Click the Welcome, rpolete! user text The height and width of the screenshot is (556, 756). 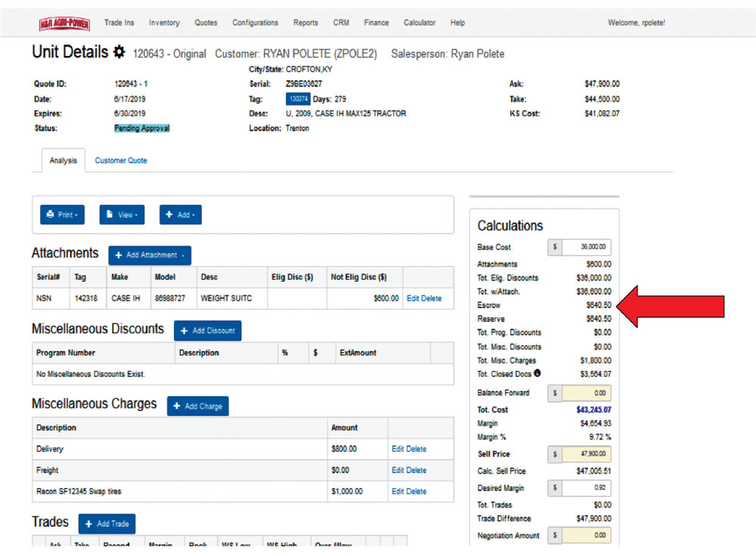click(637, 23)
